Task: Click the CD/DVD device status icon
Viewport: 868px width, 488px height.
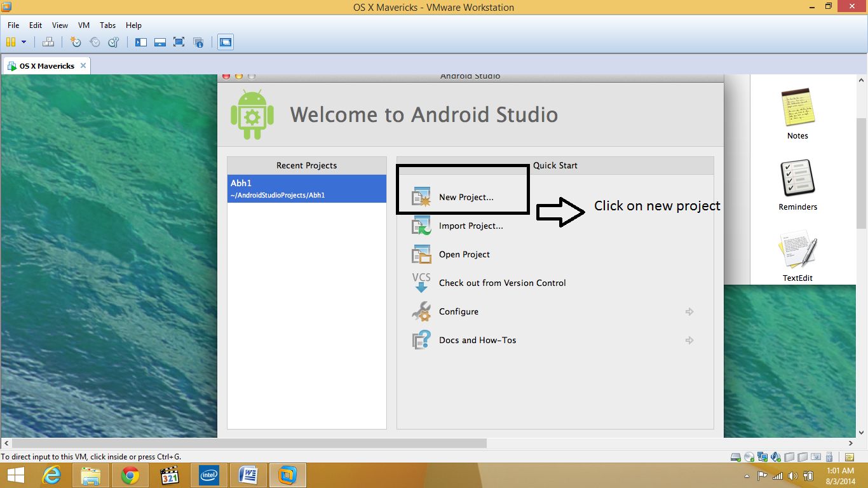Action: point(749,457)
